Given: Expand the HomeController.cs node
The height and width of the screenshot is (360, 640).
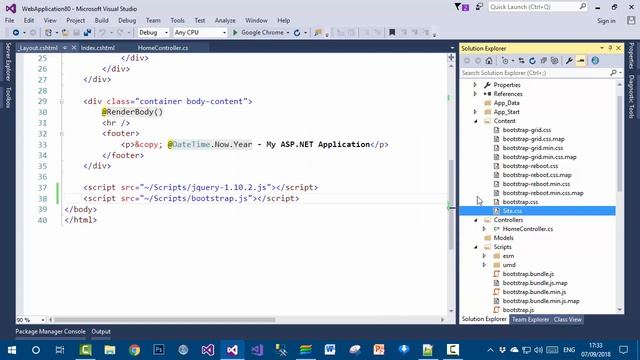Looking at the screenshot, I should tap(484, 229).
